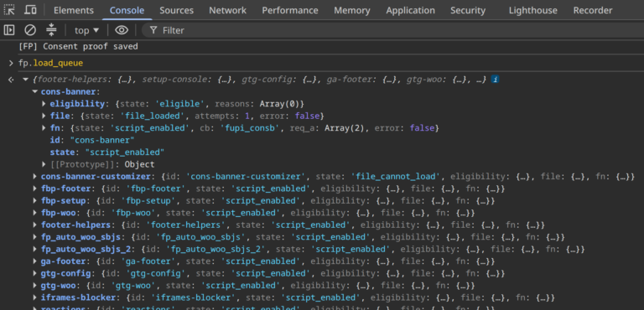The image size is (644, 310).
Task: Activate the inspect element picker icon
Action: 9,10
